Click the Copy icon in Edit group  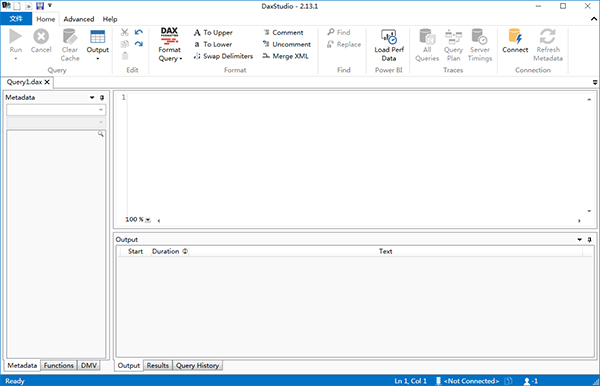tap(125, 44)
